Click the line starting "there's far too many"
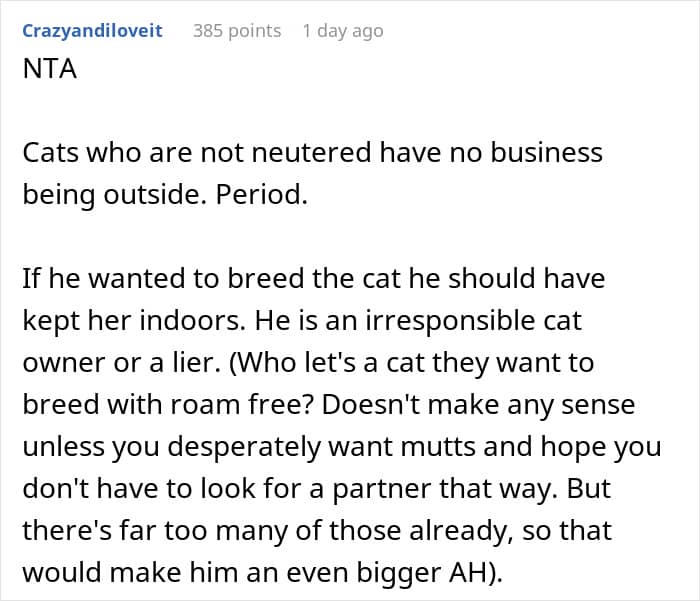 coord(315,530)
